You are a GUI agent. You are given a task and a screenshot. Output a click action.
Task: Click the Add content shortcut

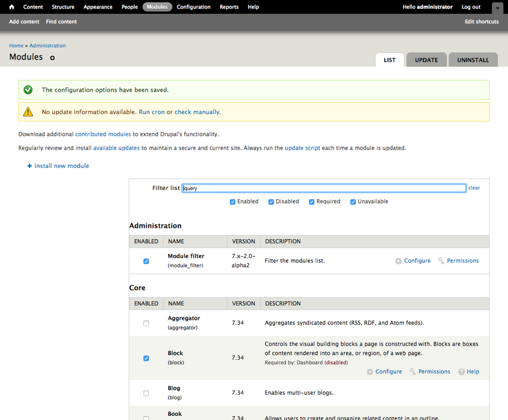[x=24, y=21]
